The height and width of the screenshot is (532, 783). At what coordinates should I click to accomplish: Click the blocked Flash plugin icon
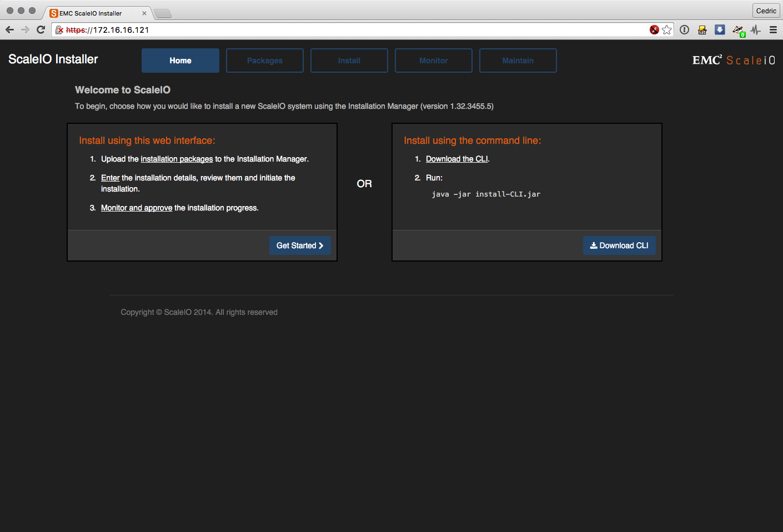tap(655, 30)
